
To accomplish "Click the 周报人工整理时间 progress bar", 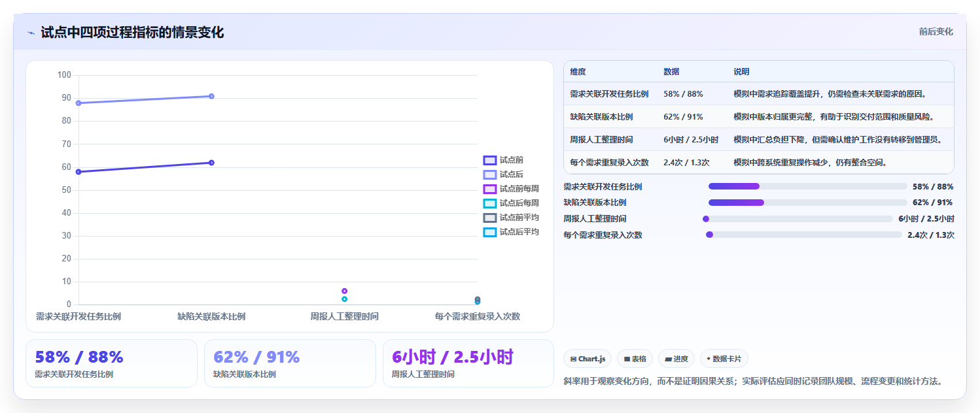I will tap(797, 219).
